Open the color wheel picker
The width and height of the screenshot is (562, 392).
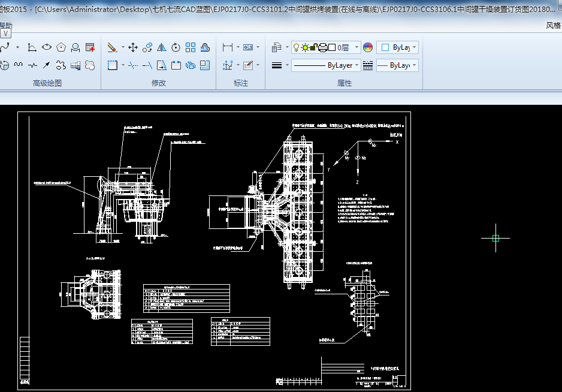[368, 47]
